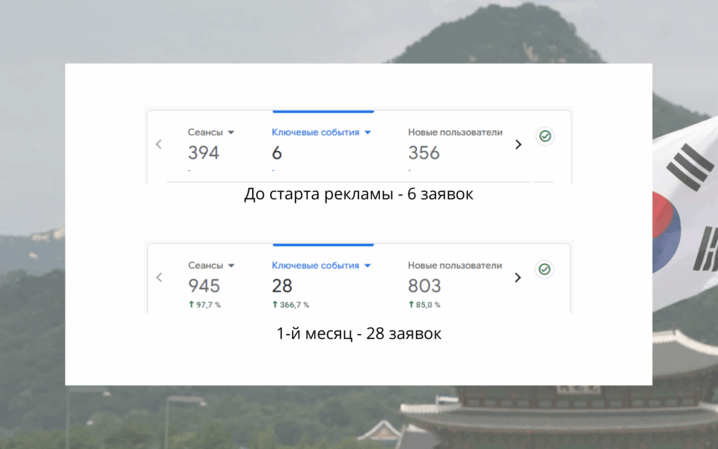
Task: Click the caption До старта рекламы - 6 заявок
Action: click(x=359, y=194)
